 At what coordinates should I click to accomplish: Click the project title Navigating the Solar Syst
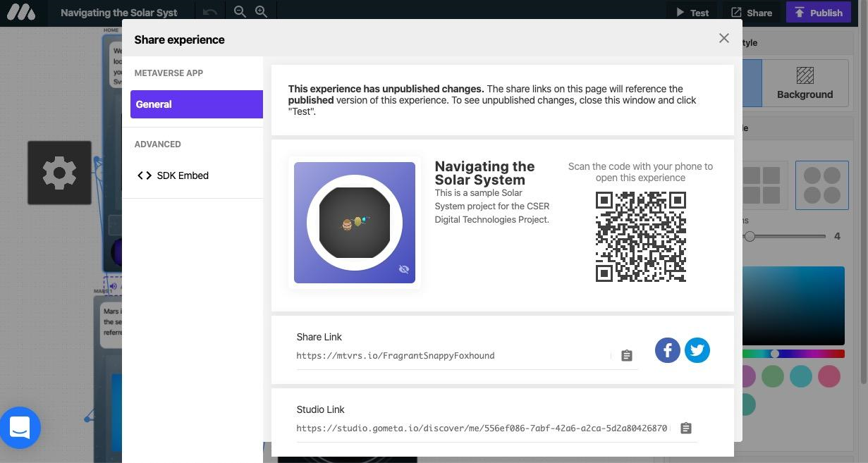click(119, 13)
